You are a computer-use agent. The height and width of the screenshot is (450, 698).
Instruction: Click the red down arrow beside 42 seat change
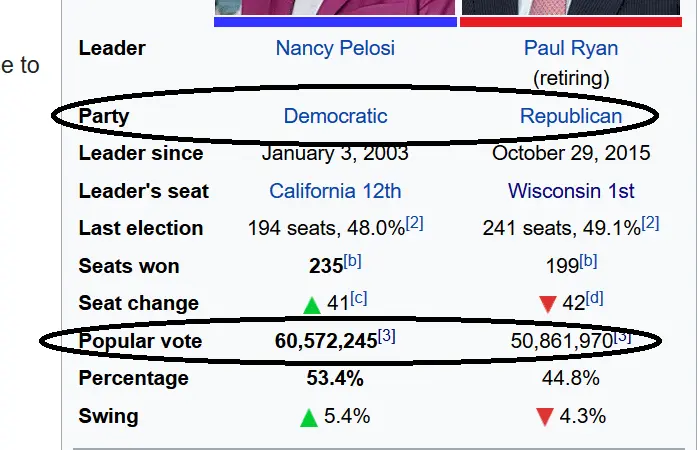pyautogui.click(x=546, y=304)
